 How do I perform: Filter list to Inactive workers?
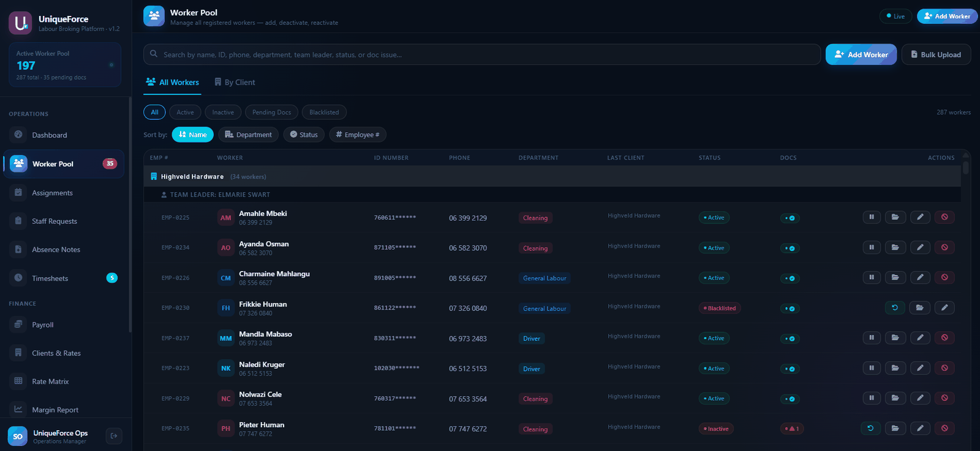(x=223, y=113)
